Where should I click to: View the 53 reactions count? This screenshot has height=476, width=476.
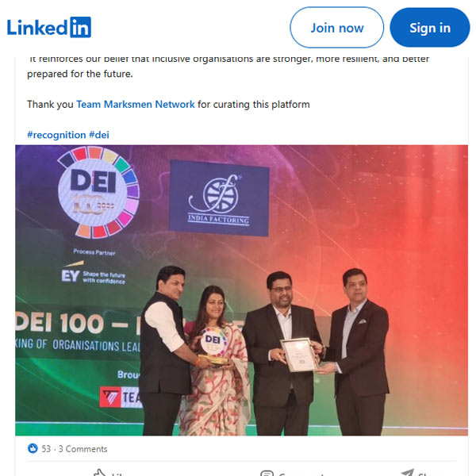pos(46,449)
